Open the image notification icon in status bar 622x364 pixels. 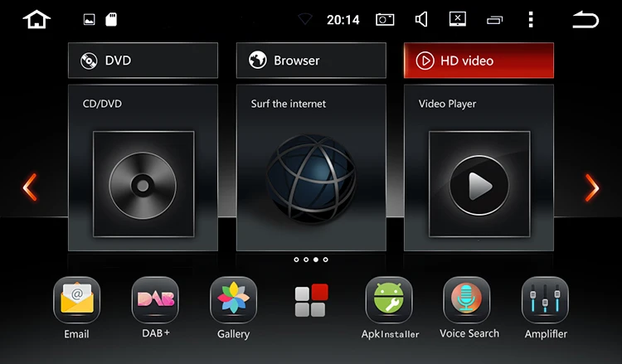click(x=90, y=19)
